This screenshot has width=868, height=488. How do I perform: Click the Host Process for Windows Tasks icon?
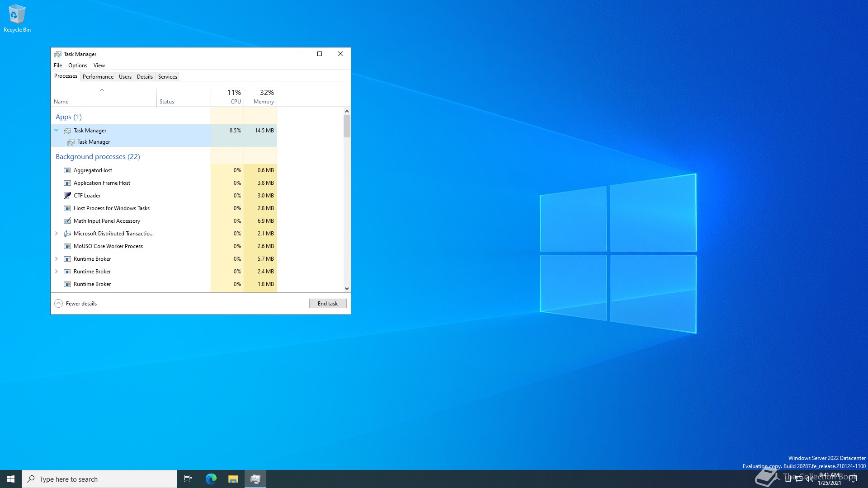click(x=67, y=208)
